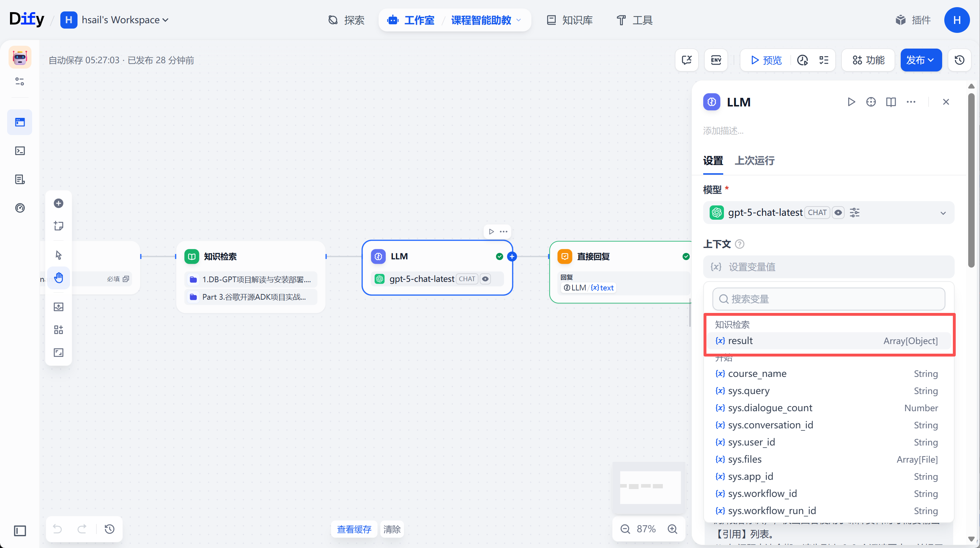980x548 pixels.
Task: Open the app settings sliders icon in sidebar
Action: tap(20, 81)
